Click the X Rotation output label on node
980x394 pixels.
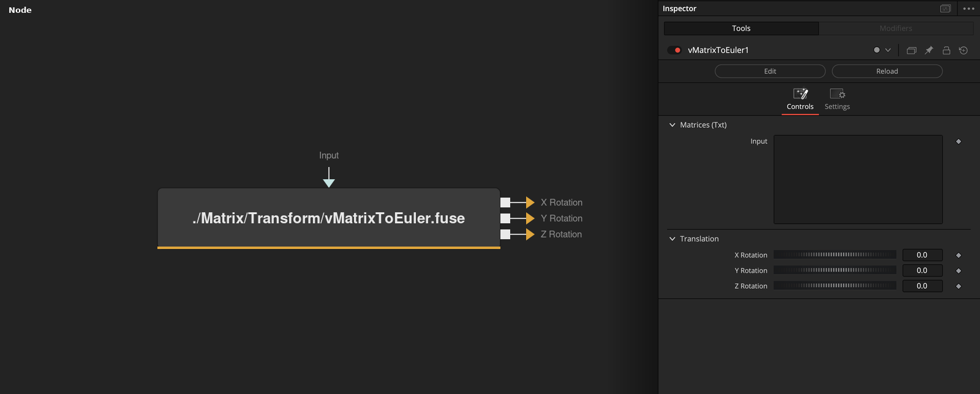562,203
